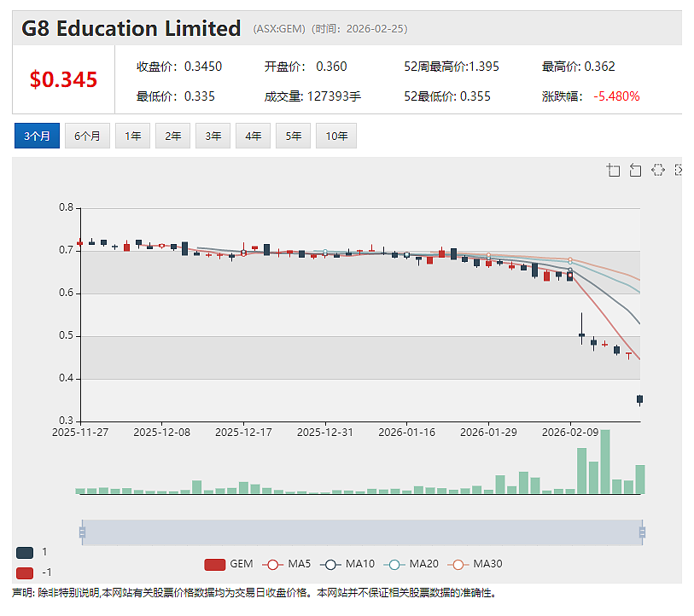Toggle MA30 legend entry

point(475,564)
